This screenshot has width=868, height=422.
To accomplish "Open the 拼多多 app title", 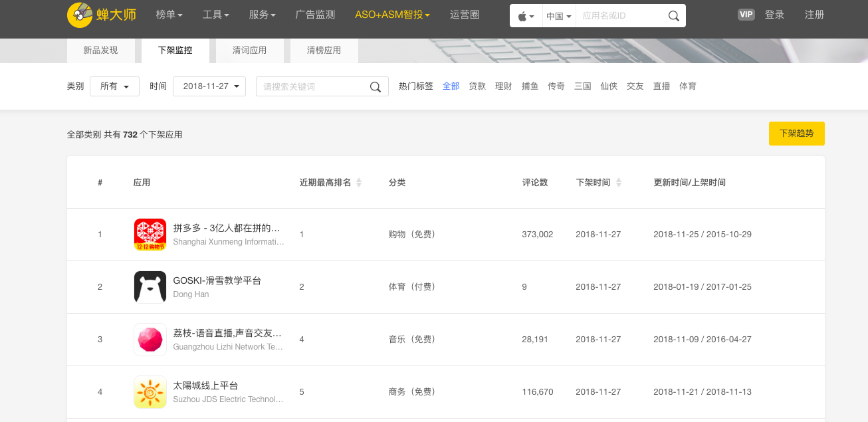I will tap(227, 228).
